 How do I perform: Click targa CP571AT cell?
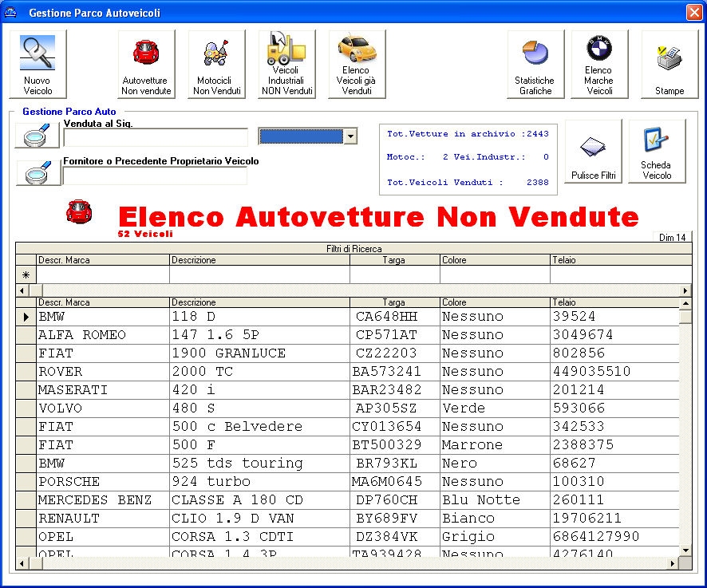(395, 335)
